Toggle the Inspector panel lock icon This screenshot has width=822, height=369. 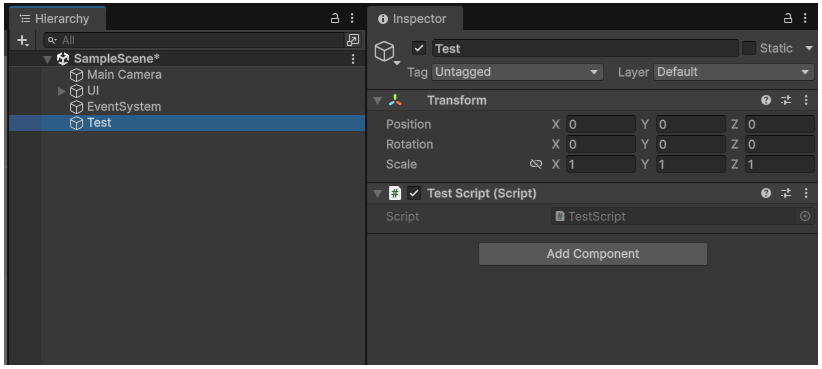(x=788, y=19)
